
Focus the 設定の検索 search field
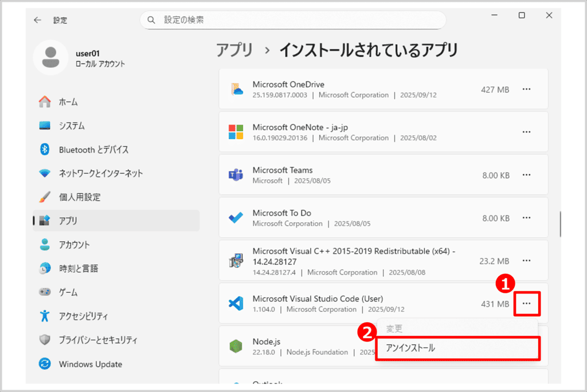click(293, 20)
